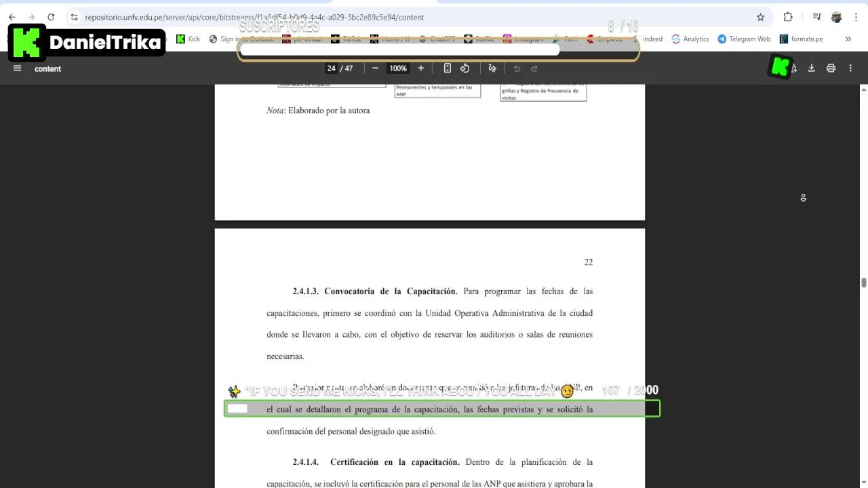Bookmark this page with the star icon
The width and height of the screenshot is (868, 488).
pos(760,17)
